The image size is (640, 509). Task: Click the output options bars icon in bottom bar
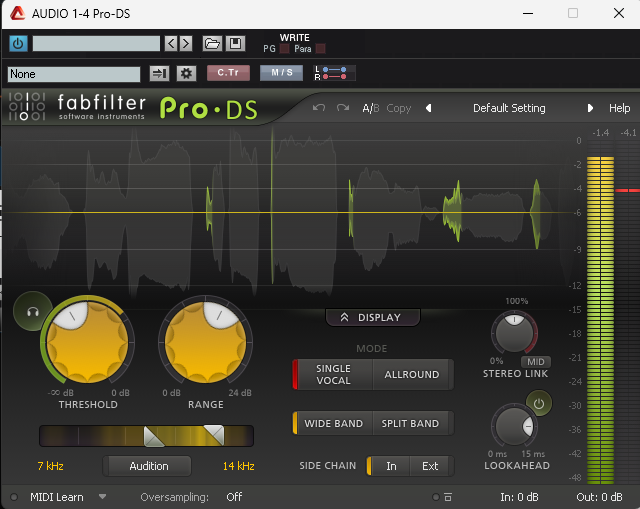(x=448, y=497)
